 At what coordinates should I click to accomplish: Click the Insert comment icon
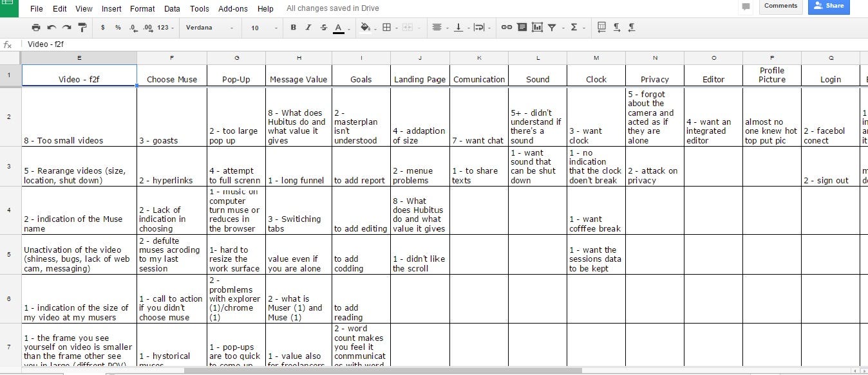click(x=522, y=28)
